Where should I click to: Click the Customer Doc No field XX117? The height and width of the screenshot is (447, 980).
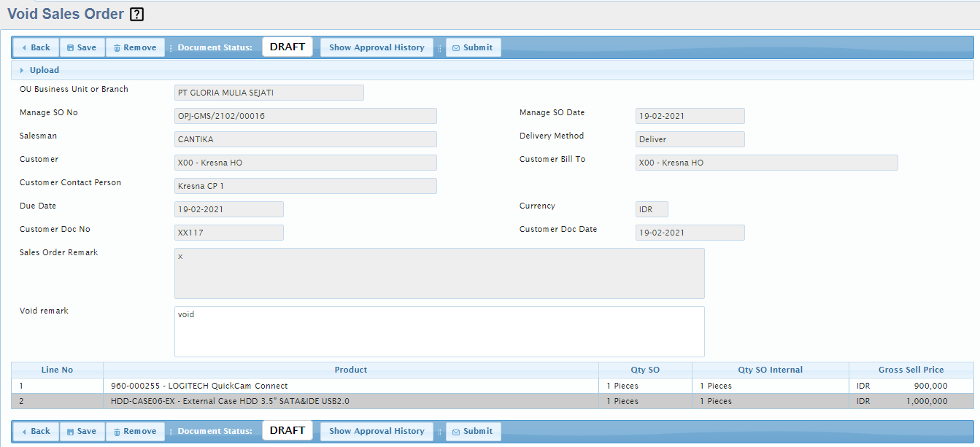tap(229, 233)
